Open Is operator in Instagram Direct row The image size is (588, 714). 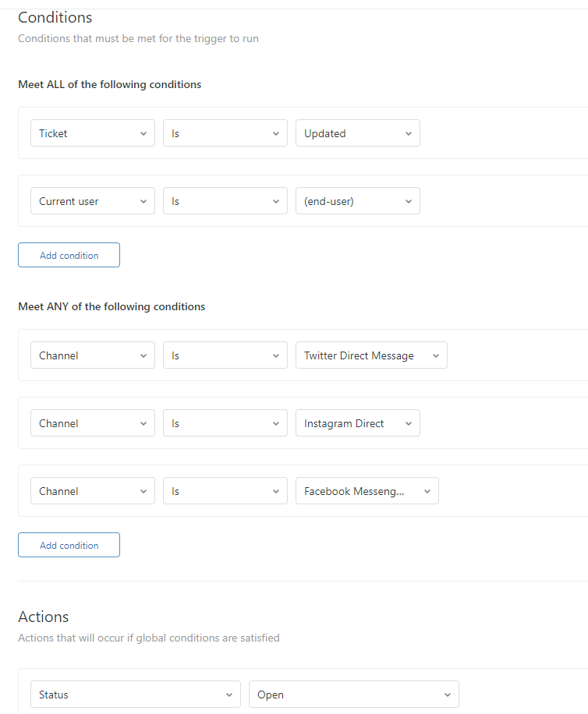pyautogui.click(x=225, y=423)
